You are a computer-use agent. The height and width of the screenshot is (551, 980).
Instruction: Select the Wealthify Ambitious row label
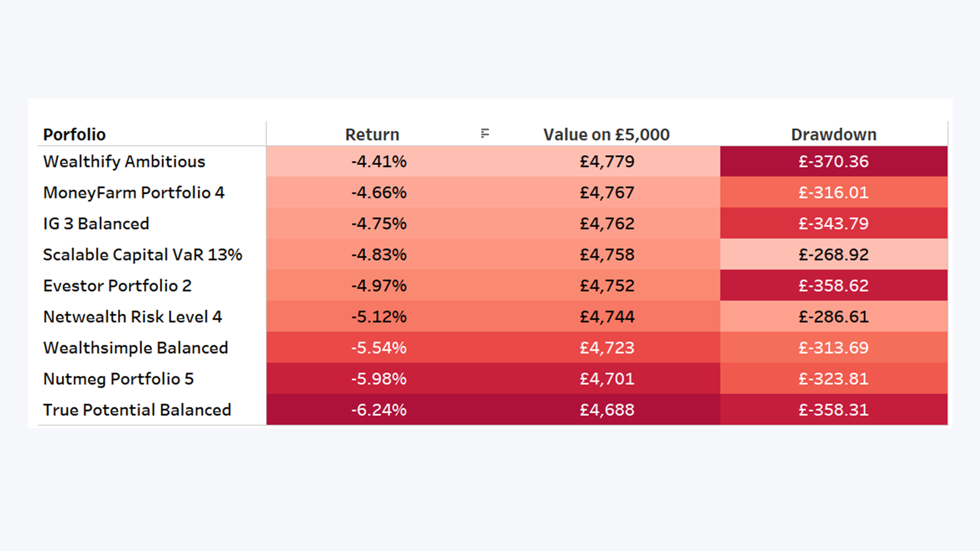[124, 162]
